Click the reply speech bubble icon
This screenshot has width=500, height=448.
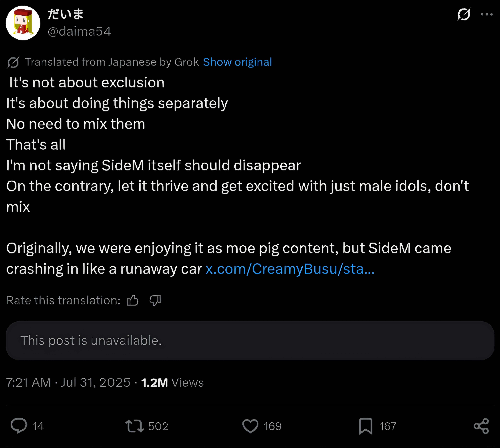click(x=19, y=426)
